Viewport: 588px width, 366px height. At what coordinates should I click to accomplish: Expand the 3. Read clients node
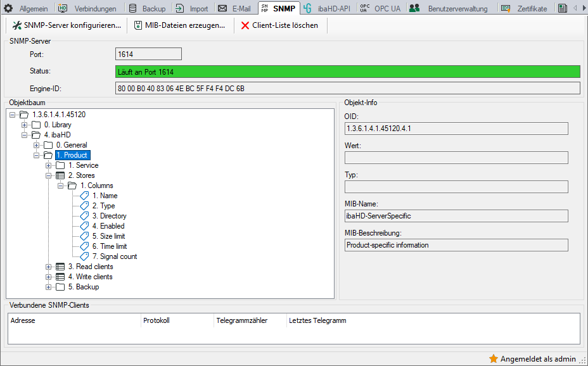(48, 267)
